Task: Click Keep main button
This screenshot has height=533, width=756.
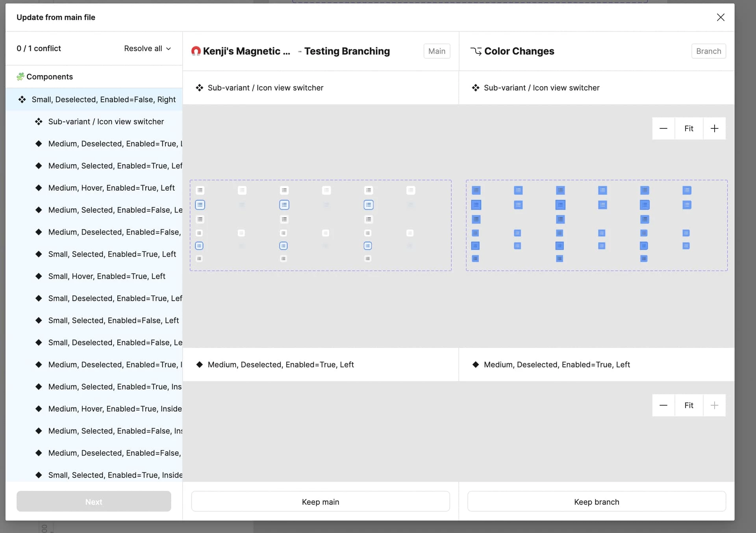Action: (x=320, y=502)
